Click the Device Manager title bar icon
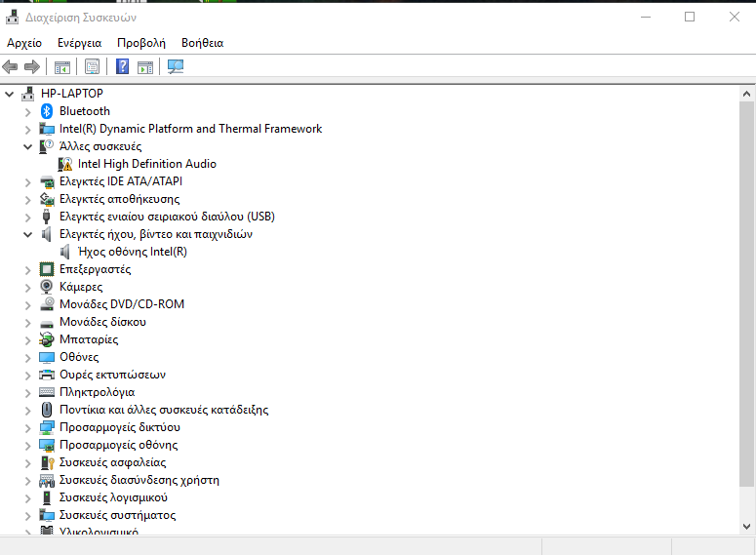This screenshot has height=555, width=756. [12, 18]
